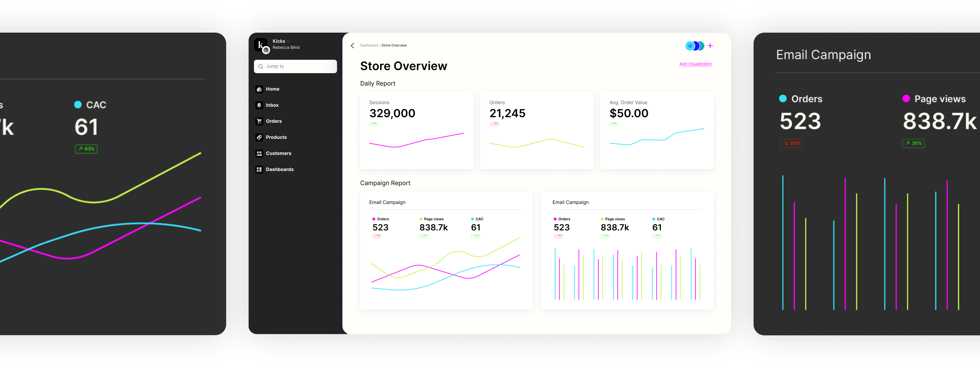Screen dimensions: 980x368
Task: Click the search magnifier in Jump to
Action: tap(261, 67)
